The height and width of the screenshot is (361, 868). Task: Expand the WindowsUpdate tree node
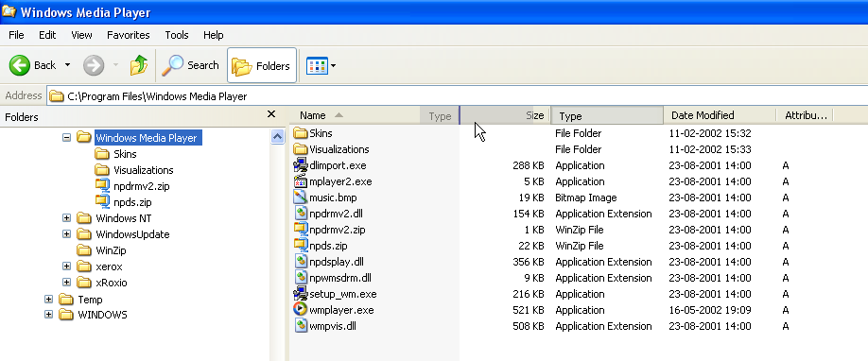(x=66, y=234)
